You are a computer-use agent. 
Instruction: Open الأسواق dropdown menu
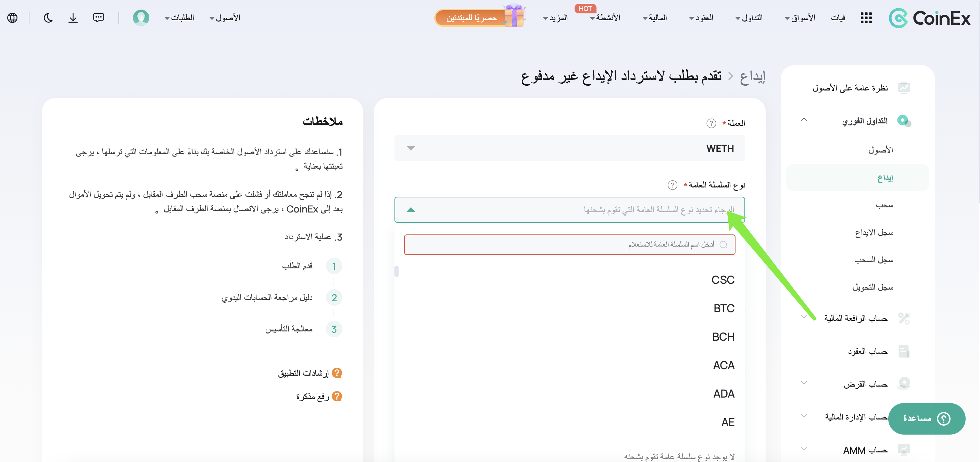click(x=800, y=18)
